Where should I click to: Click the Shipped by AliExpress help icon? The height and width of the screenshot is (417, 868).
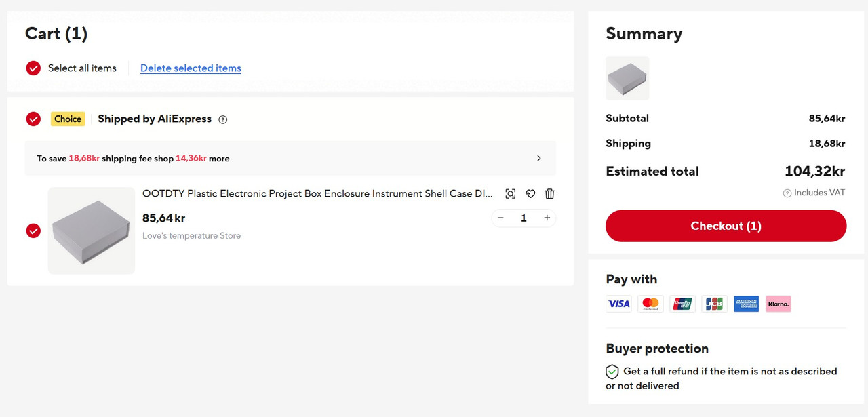point(223,120)
